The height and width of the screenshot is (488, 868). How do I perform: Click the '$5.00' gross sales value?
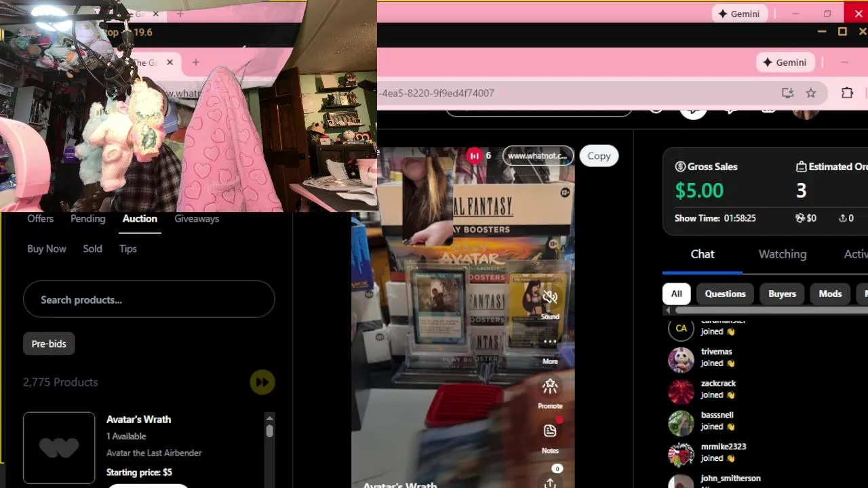pyautogui.click(x=699, y=190)
